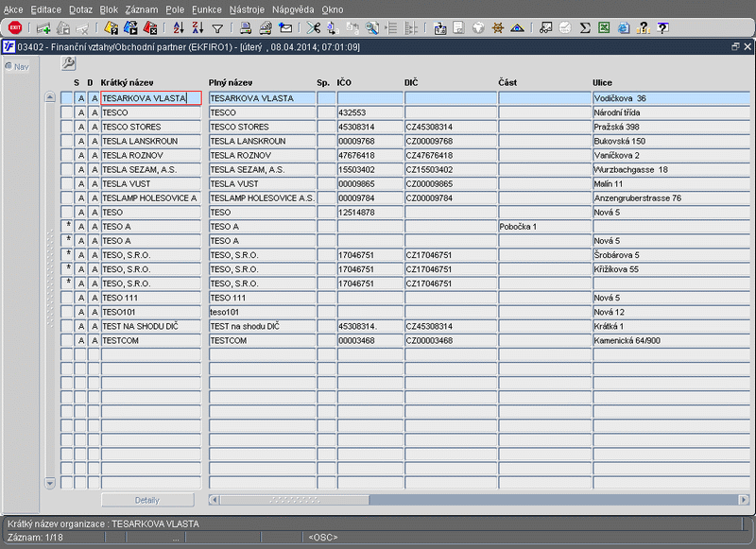Restore the 03402 form window
This screenshot has width=756, height=549.
[x=735, y=46]
